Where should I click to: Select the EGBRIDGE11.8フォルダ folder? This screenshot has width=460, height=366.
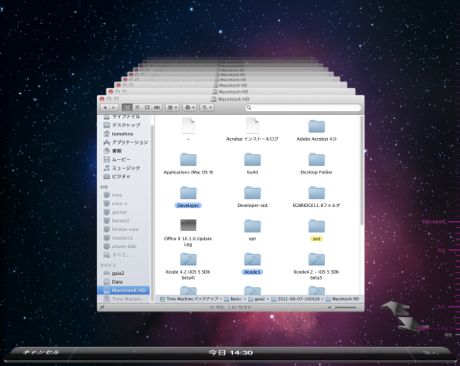tap(316, 197)
